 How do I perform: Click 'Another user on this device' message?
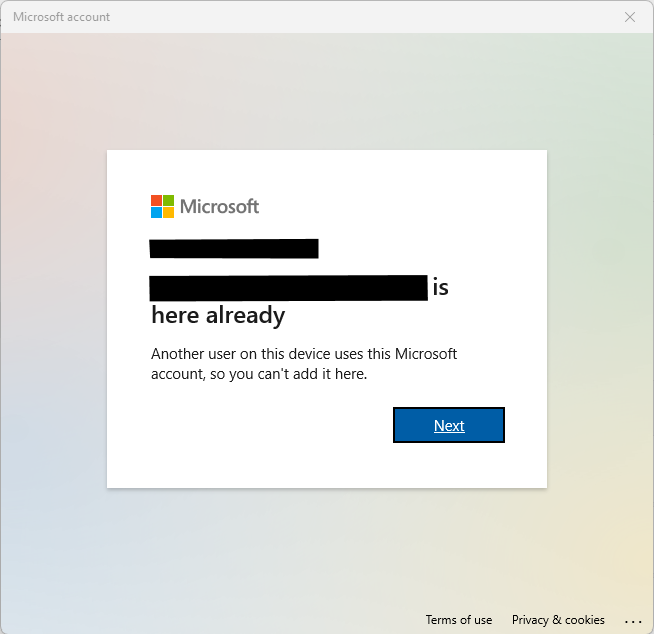304,364
